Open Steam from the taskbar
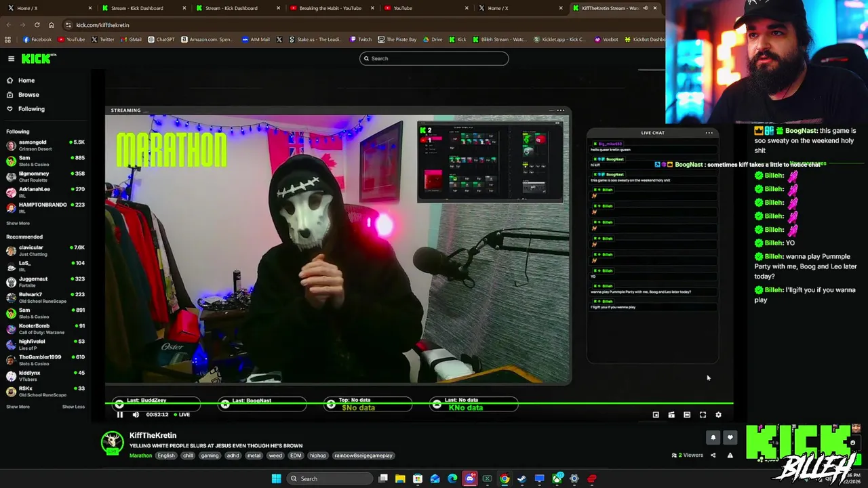Image resolution: width=868 pixels, height=488 pixels. pos(521,479)
